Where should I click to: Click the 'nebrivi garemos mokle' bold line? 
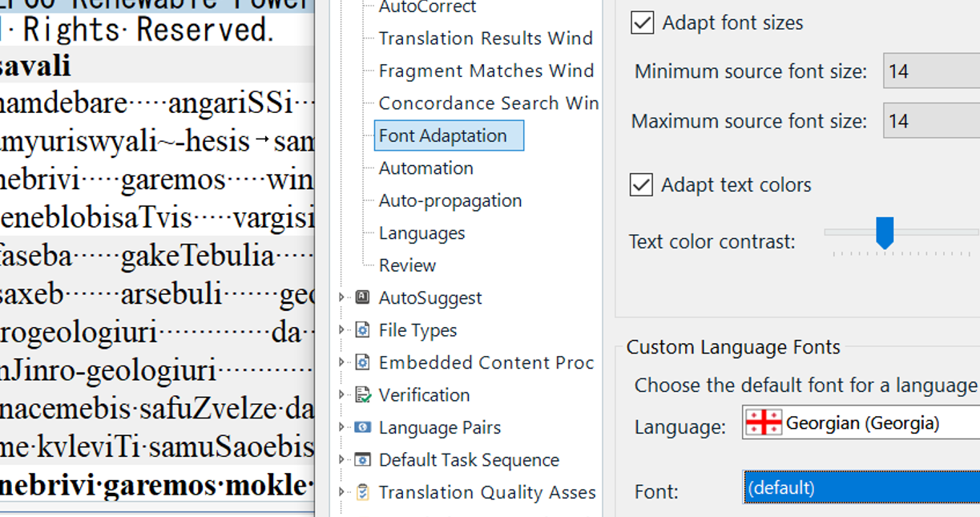click(x=157, y=486)
